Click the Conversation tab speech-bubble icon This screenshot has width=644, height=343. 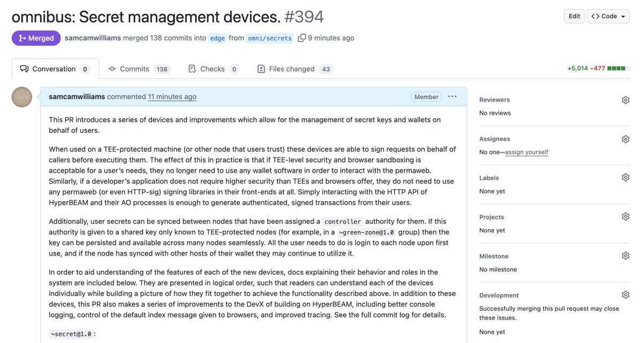pos(24,69)
